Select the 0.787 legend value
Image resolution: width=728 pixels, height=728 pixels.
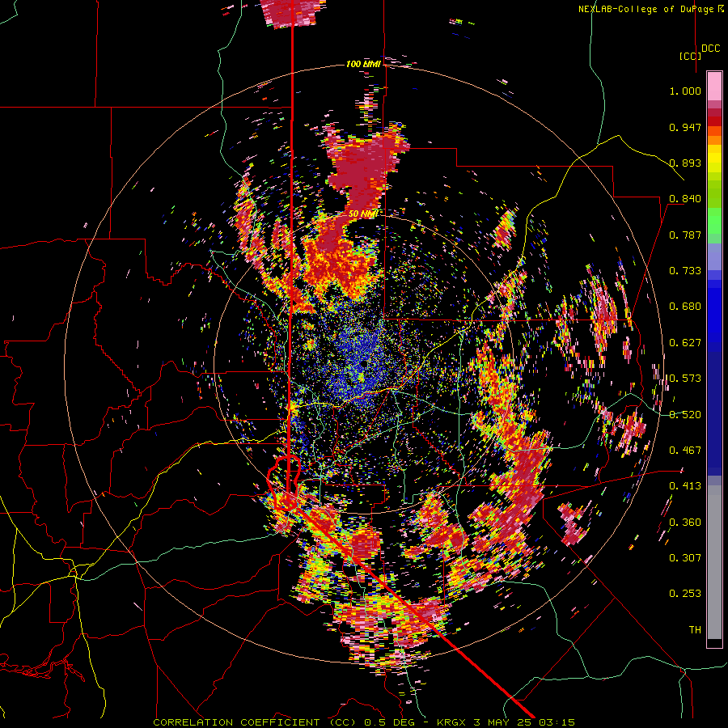pyautogui.click(x=685, y=235)
